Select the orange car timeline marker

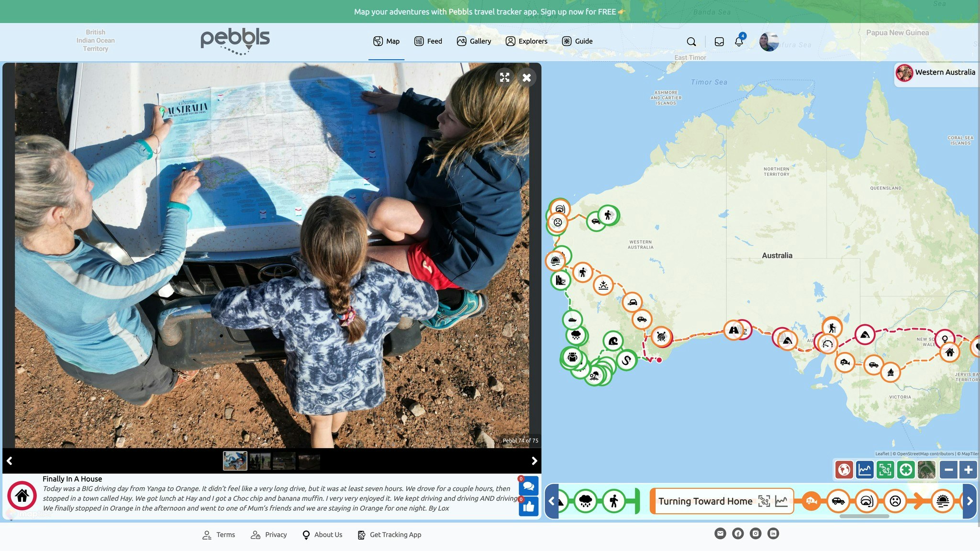tap(838, 501)
